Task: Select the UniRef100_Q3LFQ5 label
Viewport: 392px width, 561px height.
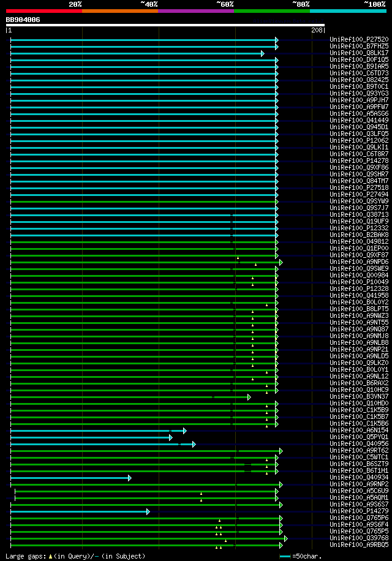Action: (x=359, y=134)
